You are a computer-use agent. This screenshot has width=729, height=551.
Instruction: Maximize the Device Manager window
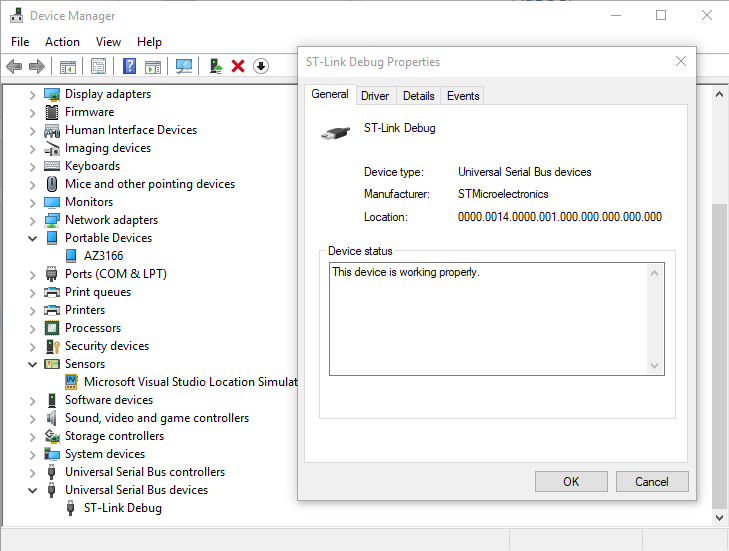(x=661, y=15)
